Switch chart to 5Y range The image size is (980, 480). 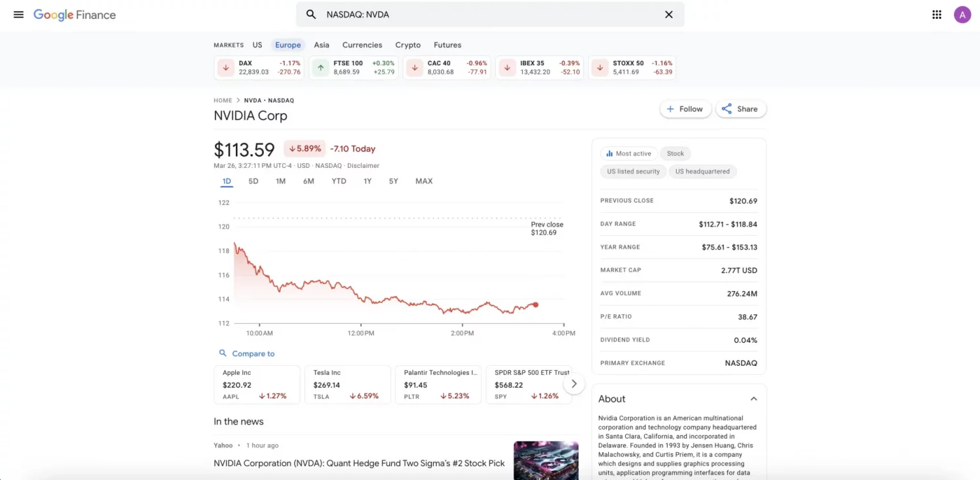[x=393, y=181]
